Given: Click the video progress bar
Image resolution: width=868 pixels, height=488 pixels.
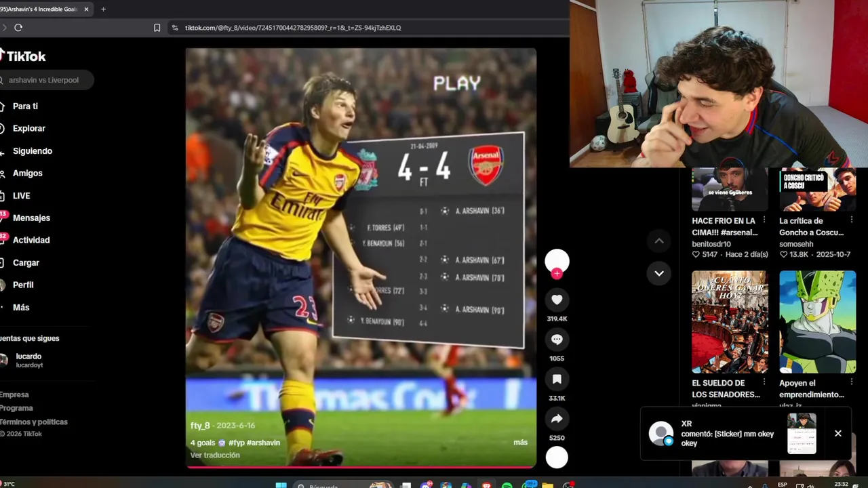Looking at the screenshot, I should pyautogui.click(x=361, y=467).
